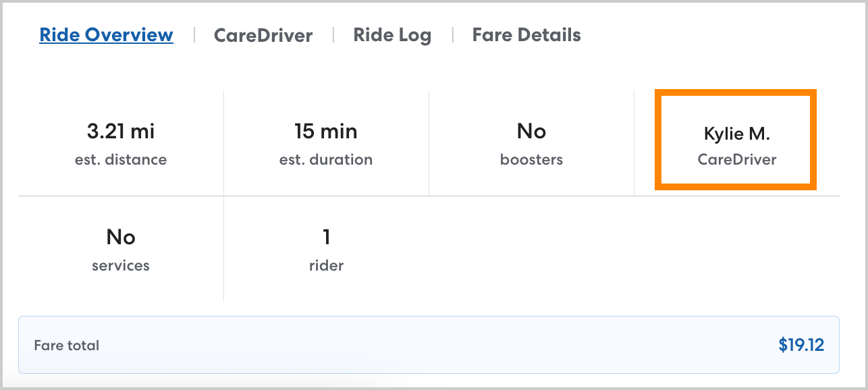Click the Kylie M. driver name
The image size is (868, 390).
[x=737, y=134]
